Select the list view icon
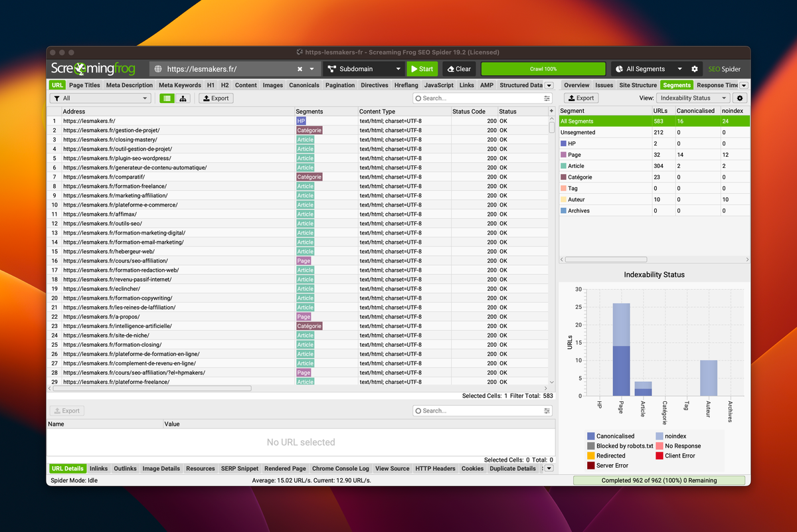The image size is (797, 532). 167,98
